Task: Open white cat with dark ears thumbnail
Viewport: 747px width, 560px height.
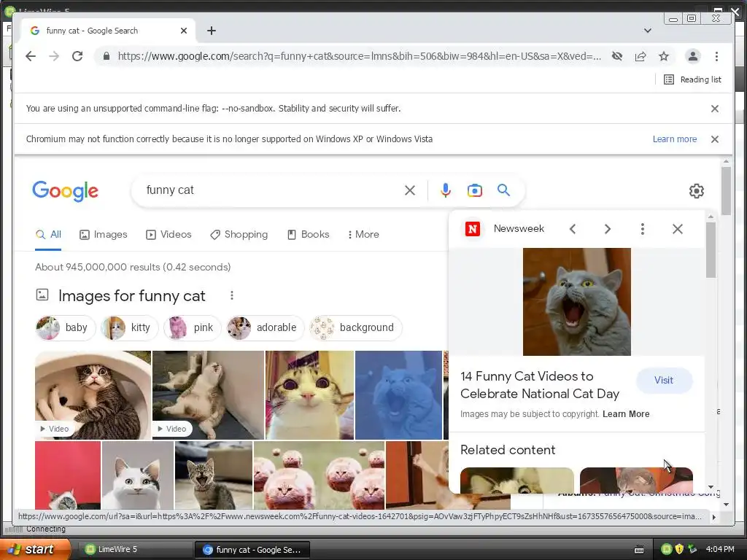Action: (138, 475)
